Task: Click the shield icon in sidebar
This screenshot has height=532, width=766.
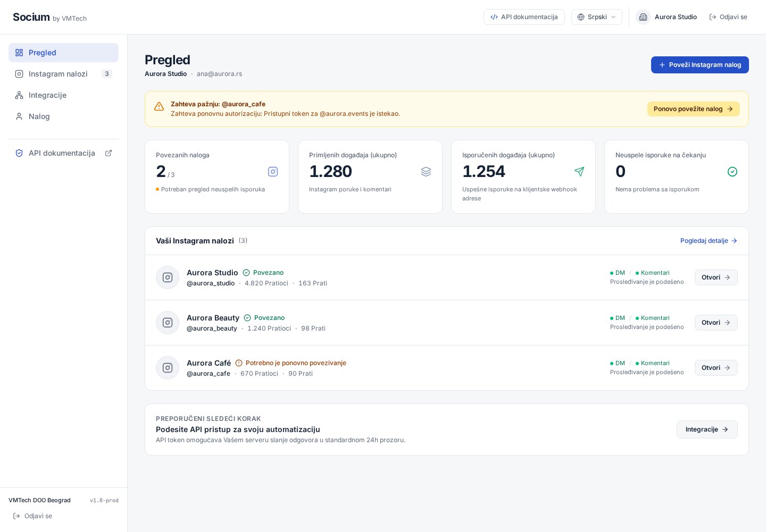Action: pos(19,153)
